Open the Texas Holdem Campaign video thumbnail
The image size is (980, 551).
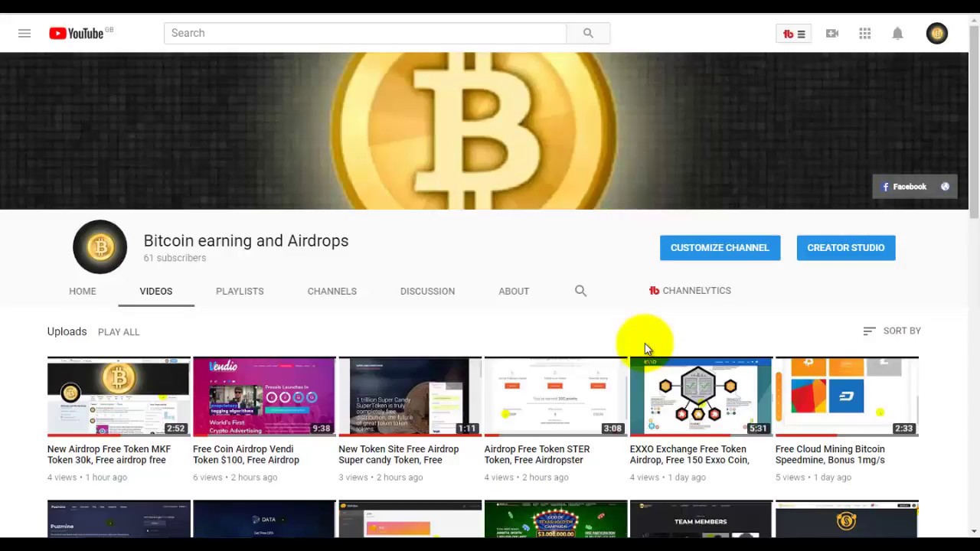point(556,519)
